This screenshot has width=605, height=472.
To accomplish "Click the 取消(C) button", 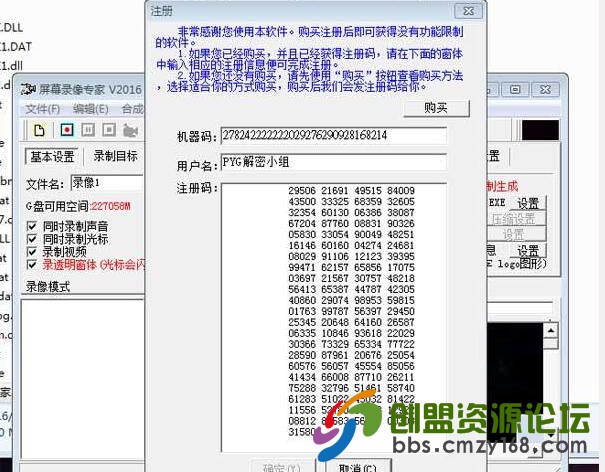I will 357,466.
